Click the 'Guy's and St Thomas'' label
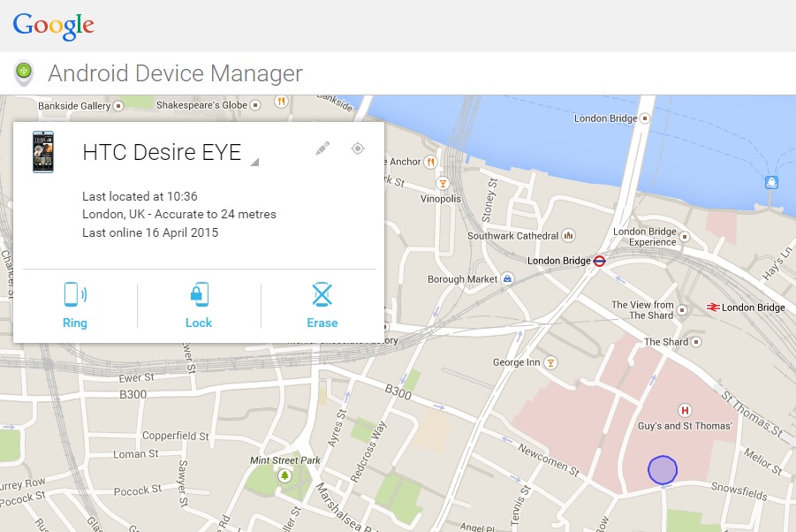Screen dimensions: 796x532 pyautogui.click(x=685, y=426)
